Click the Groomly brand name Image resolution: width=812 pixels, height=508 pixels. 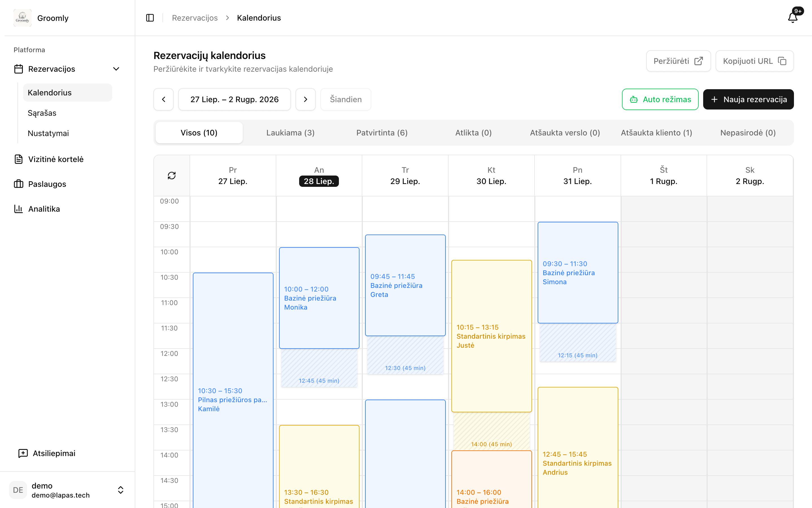pyautogui.click(x=53, y=18)
